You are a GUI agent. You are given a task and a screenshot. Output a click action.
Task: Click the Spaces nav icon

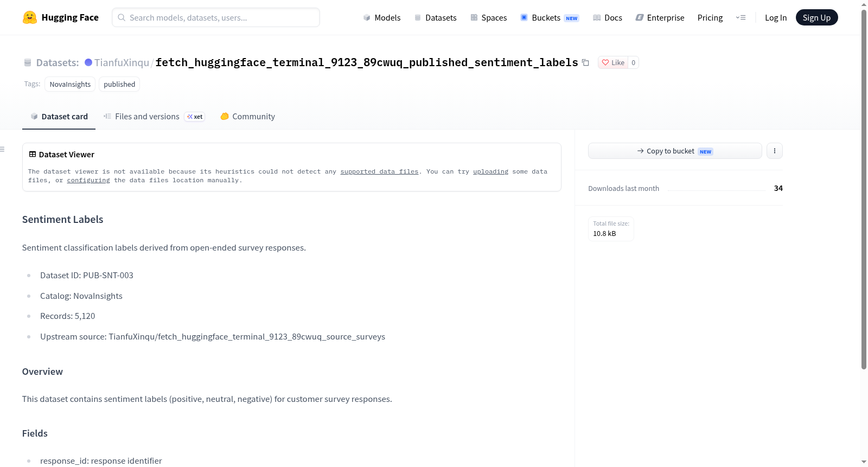click(474, 18)
